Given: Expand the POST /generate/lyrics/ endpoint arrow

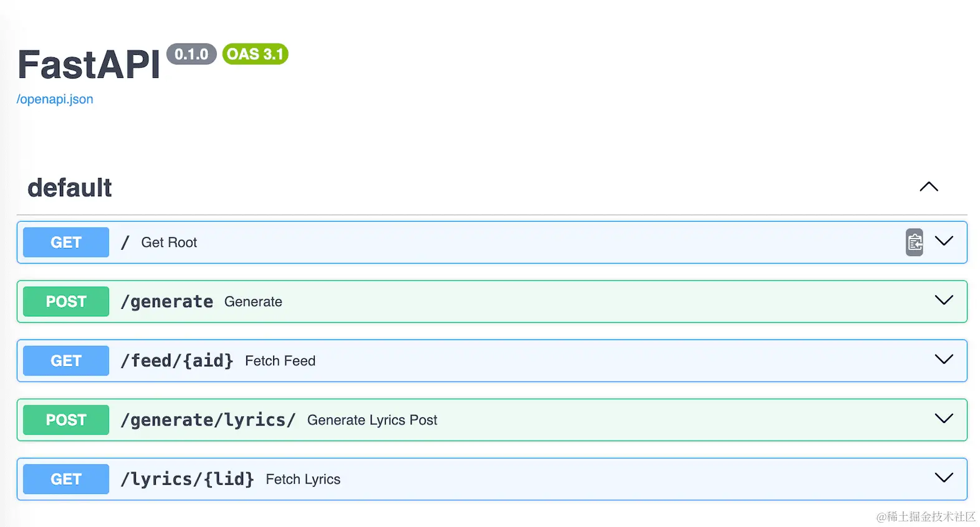Looking at the screenshot, I should 944,419.
